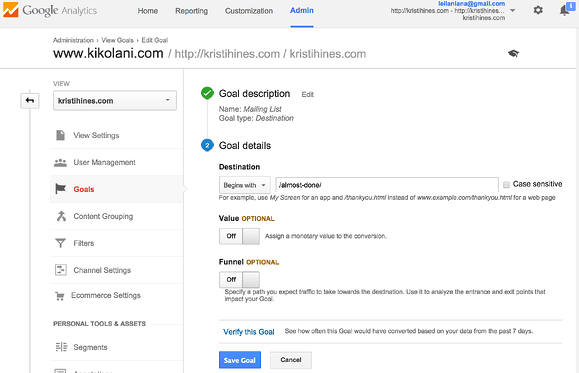
Task: Open User Management in the sidebar
Action: click(105, 162)
